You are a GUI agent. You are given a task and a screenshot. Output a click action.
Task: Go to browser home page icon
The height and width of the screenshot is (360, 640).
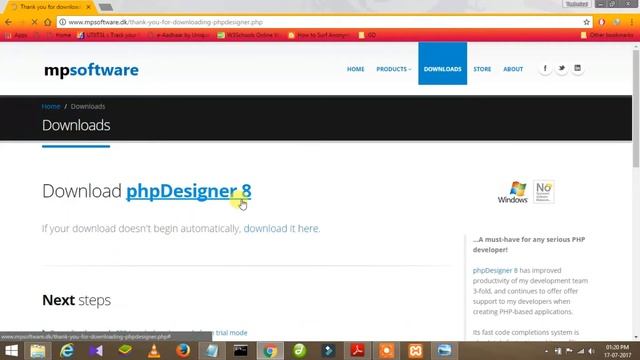click(47, 22)
